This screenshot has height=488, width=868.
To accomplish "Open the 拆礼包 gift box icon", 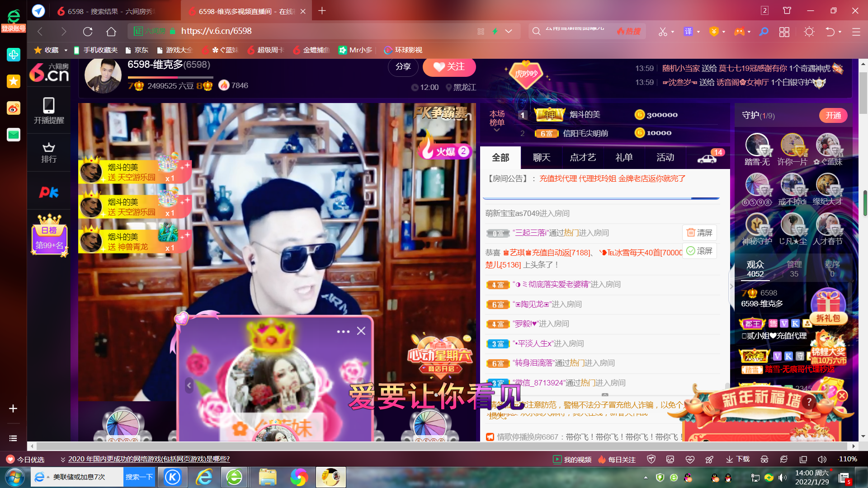I will click(x=828, y=306).
